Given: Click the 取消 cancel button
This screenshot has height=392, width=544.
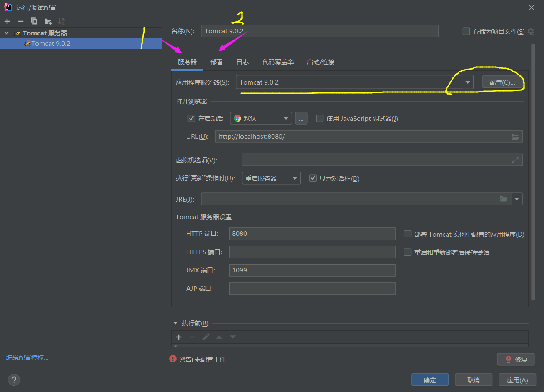Looking at the screenshot, I should click(x=474, y=380).
